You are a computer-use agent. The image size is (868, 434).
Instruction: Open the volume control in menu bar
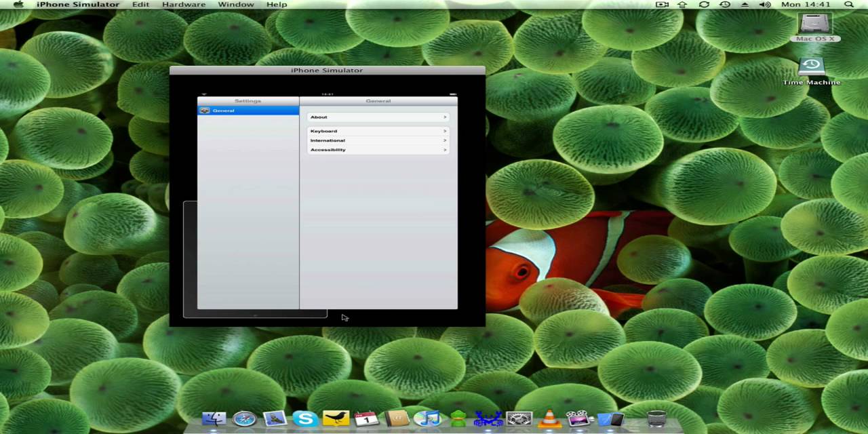pos(765,4)
